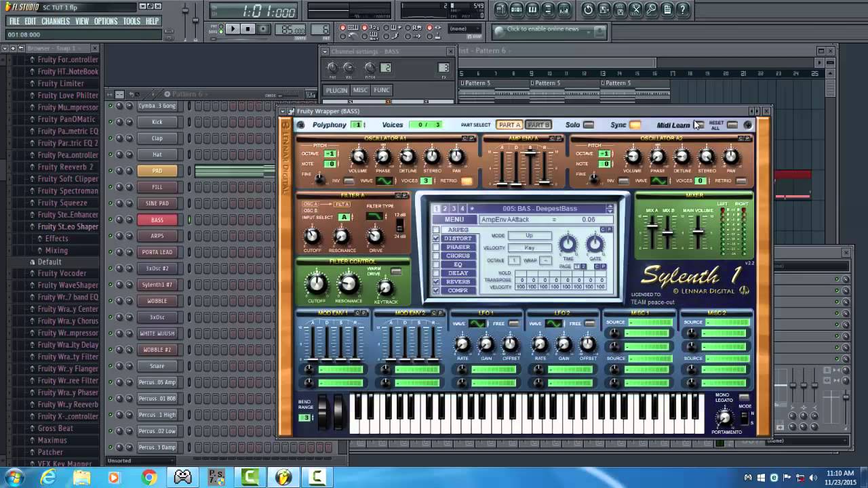Open the OPTIONS menu
The image size is (868, 488).
(x=106, y=22)
